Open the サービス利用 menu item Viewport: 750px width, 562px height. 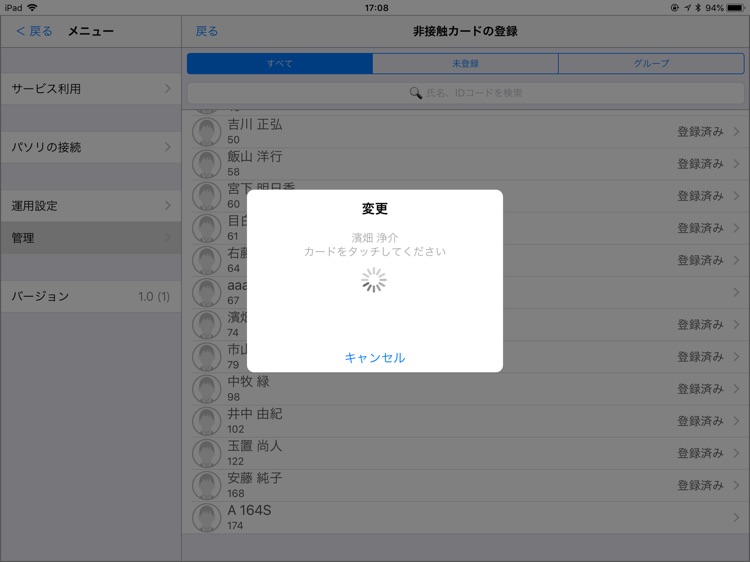(x=91, y=88)
